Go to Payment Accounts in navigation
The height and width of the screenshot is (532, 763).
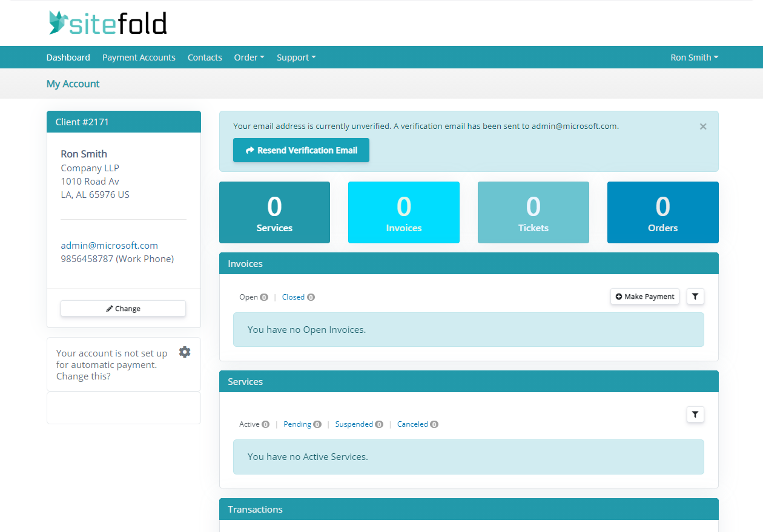139,57
